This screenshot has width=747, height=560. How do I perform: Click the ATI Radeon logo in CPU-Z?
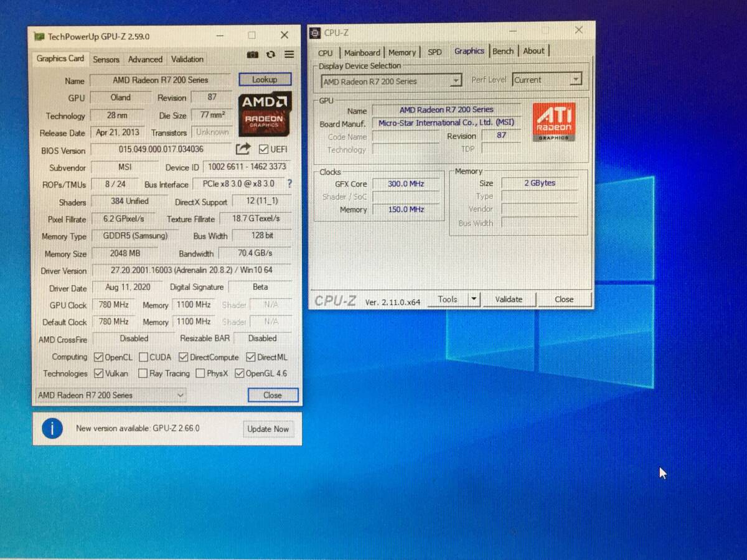pyautogui.click(x=553, y=122)
